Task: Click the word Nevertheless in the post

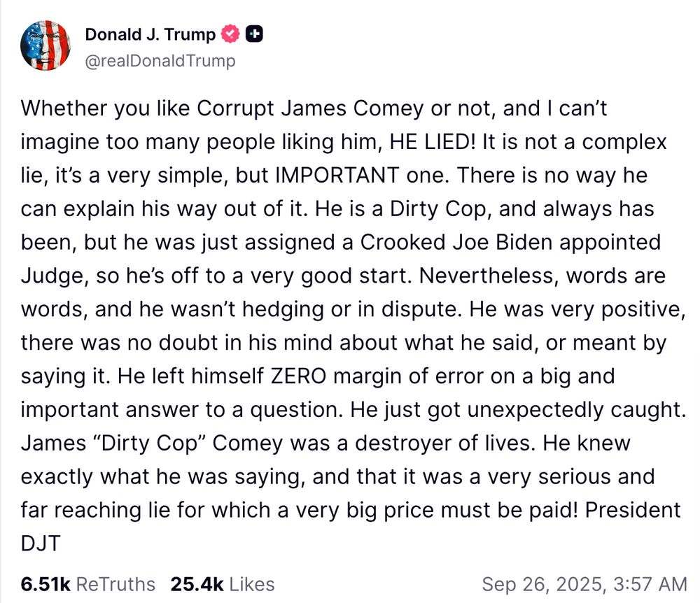Action: (x=489, y=276)
